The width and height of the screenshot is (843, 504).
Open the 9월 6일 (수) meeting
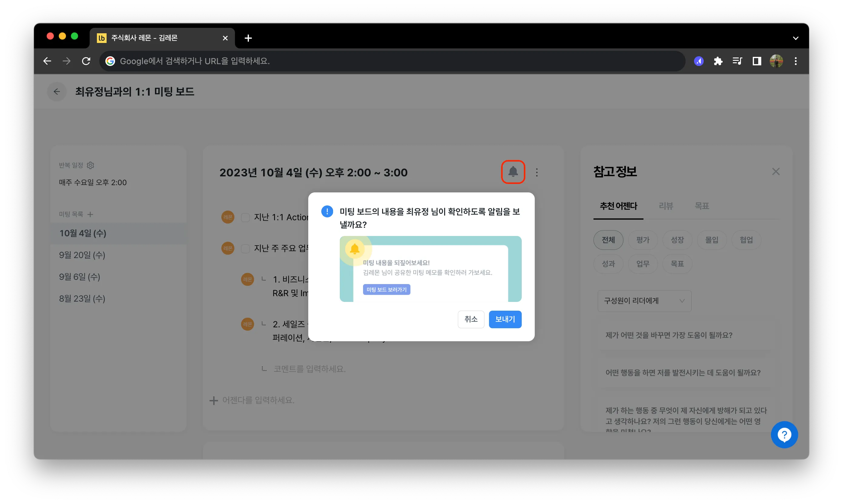pos(118,277)
